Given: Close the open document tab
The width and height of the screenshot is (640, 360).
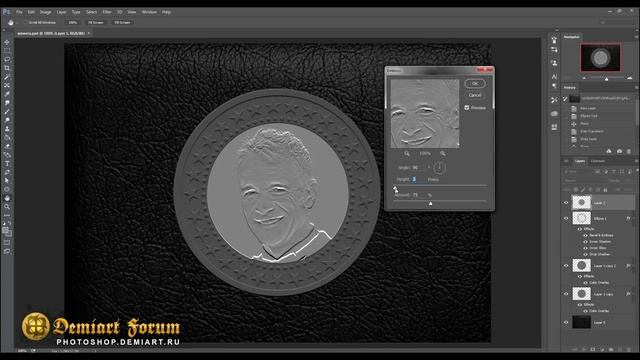Looking at the screenshot, I should 89,33.
